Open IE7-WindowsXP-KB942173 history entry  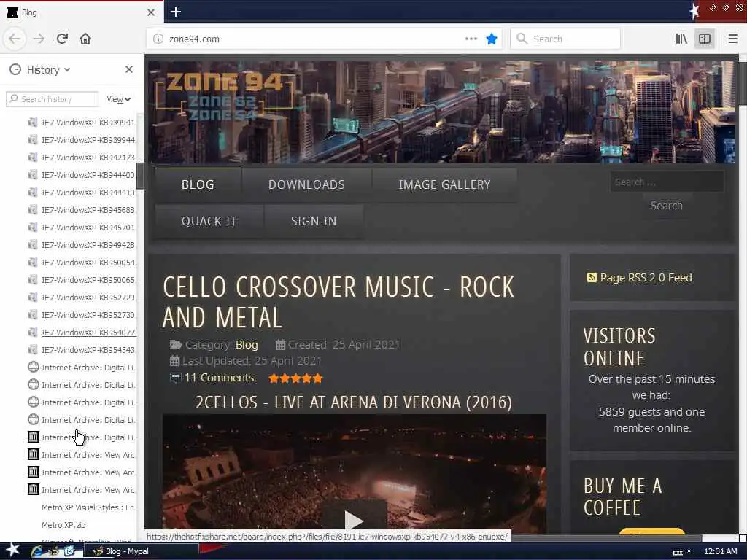[82, 157]
